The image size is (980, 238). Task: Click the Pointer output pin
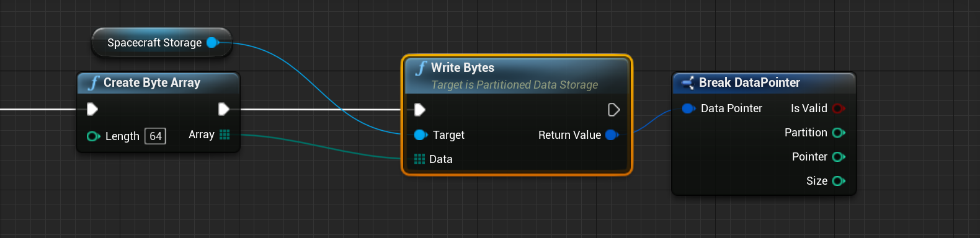[839, 157]
